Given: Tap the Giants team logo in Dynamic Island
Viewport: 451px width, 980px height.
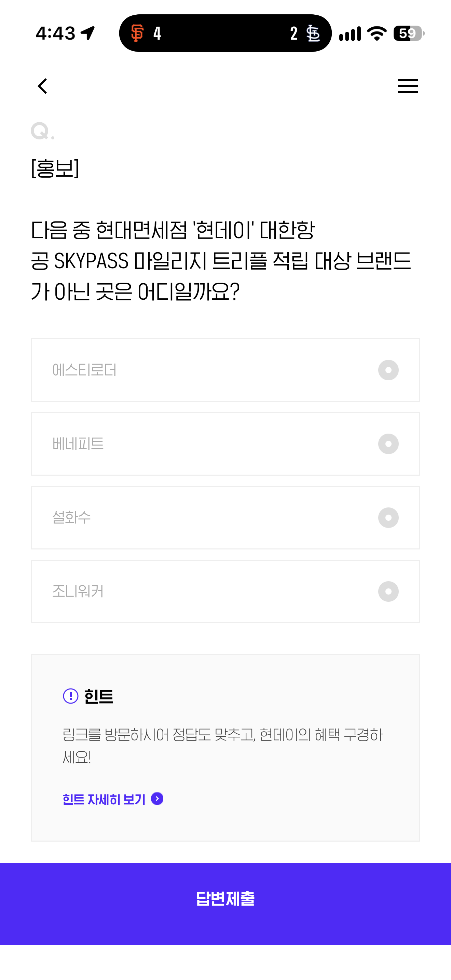Looking at the screenshot, I should (x=137, y=33).
